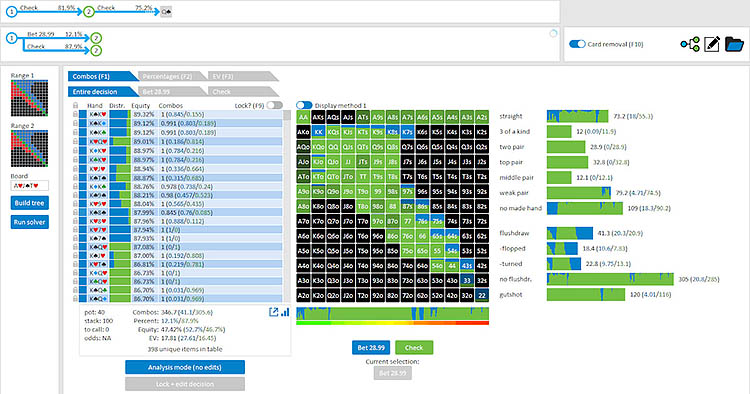The image size is (750, 394).
Task: Toggle the Lock? (F9) switch
Action: coord(275,105)
